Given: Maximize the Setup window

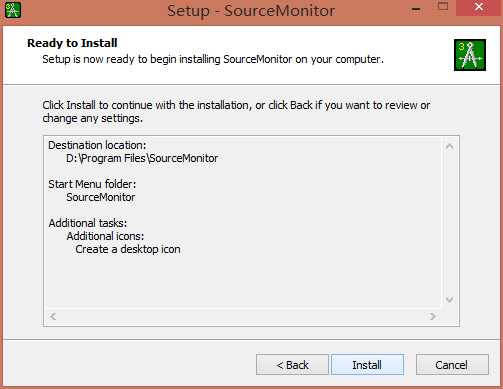Looking at the screenshot, I should point(443,6).
